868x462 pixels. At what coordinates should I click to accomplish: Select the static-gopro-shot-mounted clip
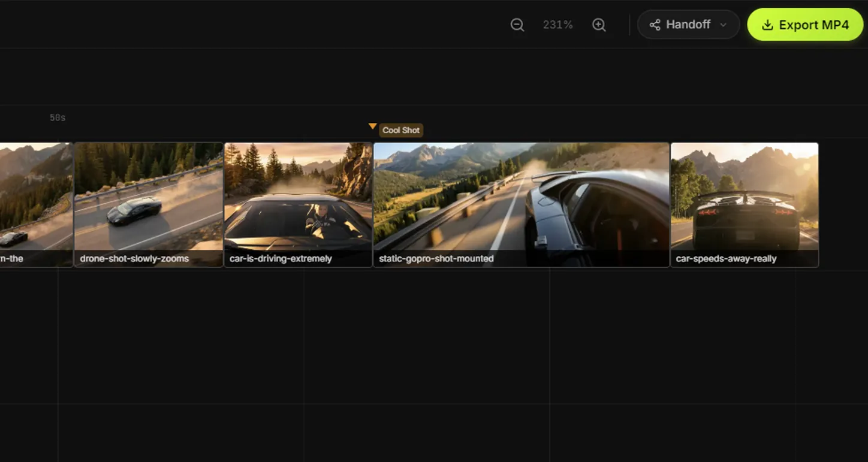point(520,204)
